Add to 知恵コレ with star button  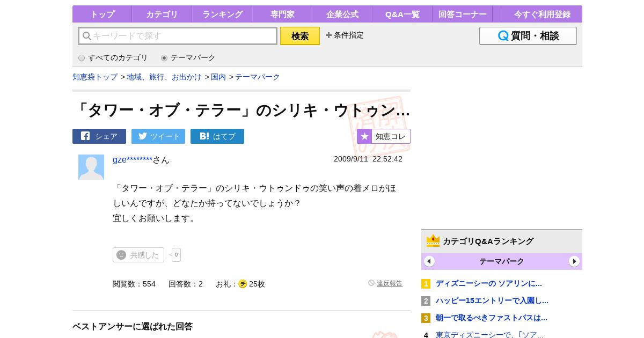[x=384, y=136]
